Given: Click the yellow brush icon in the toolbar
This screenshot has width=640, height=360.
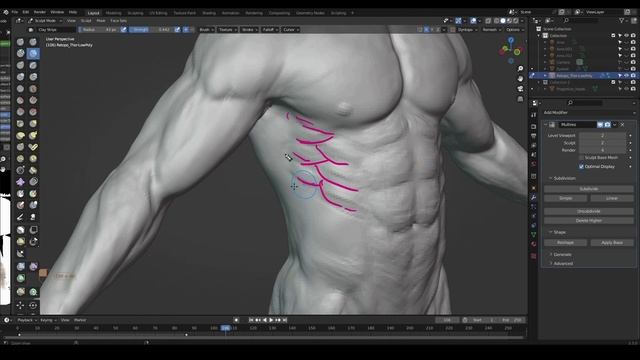Looking at the screenshot, I should pos(20,136).
